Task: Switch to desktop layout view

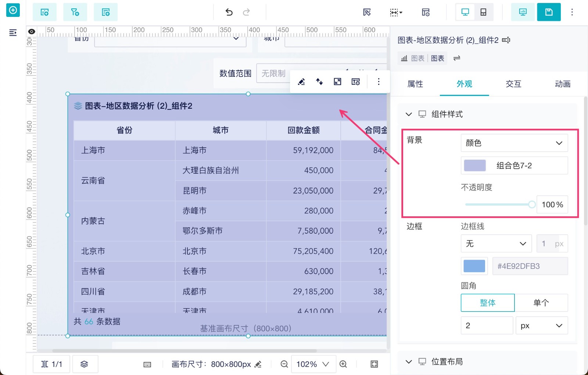Action: (x=465, y=12)
